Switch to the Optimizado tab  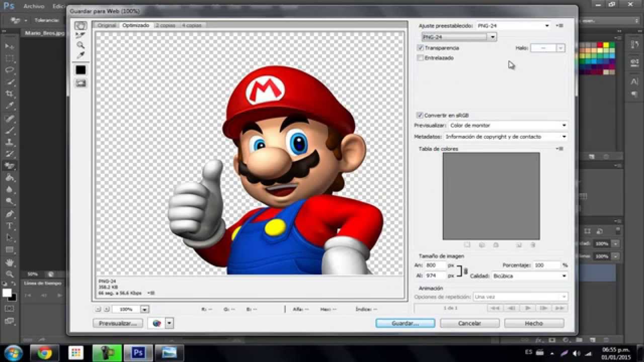pos(136,25)
